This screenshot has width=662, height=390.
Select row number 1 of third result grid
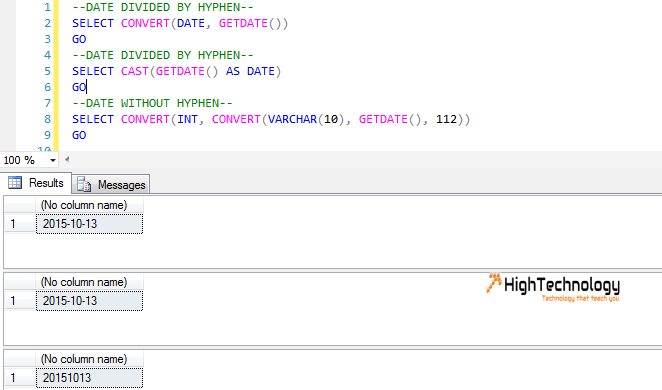point(20,378)
